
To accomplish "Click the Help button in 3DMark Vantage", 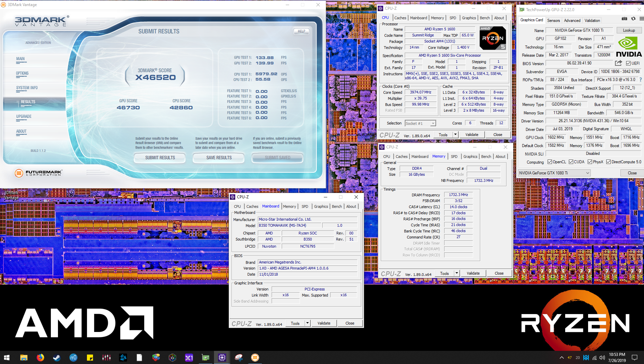I will pyautogui.click(x=301, y=31).
